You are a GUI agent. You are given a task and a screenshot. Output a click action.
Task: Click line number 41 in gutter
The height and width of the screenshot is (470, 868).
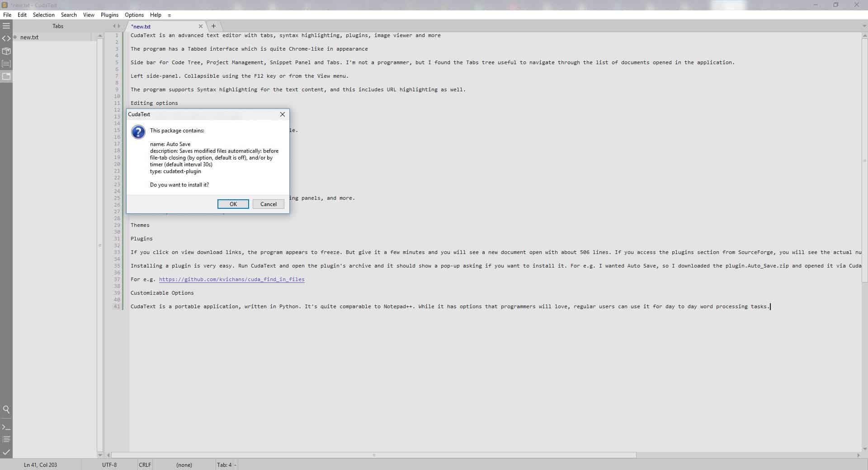pos(117,306)
